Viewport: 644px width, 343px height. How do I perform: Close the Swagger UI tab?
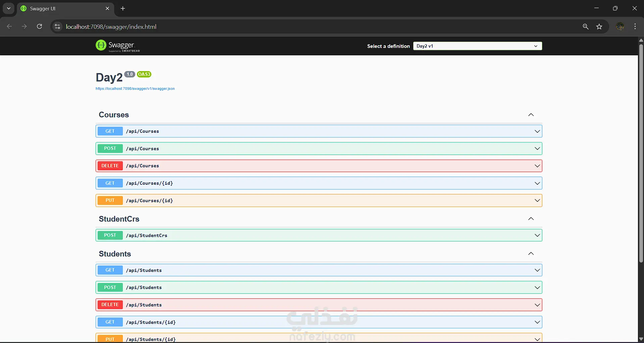coord(107,8)
